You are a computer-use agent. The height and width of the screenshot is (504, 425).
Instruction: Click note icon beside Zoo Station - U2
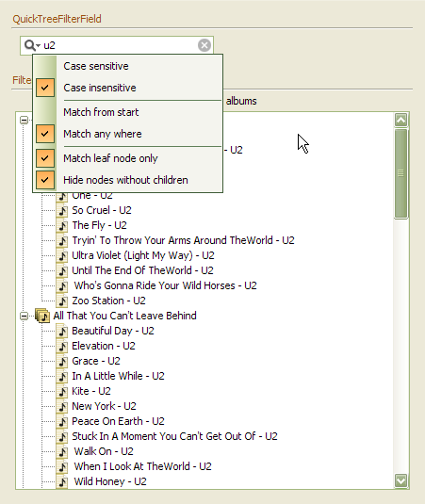pyautogui.click(x=62, y=301)
